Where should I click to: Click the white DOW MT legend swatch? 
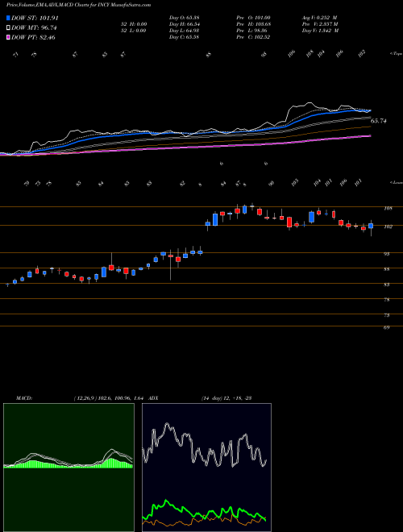[8, 28]
